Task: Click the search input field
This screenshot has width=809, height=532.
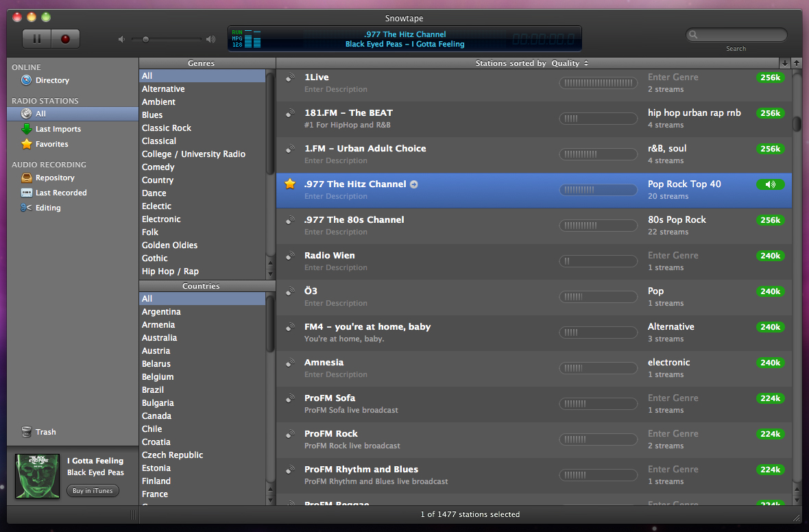Action: [x=736, y=34]
